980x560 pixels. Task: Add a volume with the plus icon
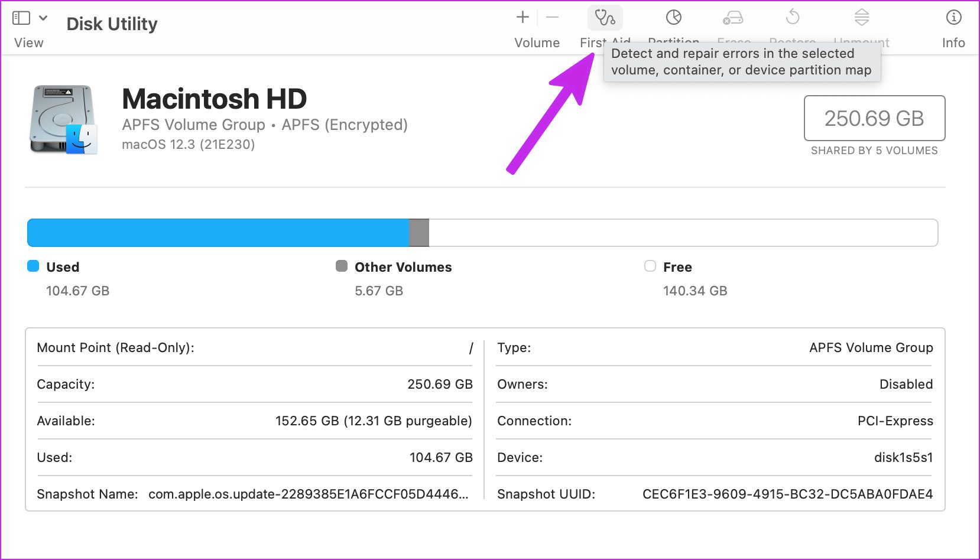click(523, 17)
